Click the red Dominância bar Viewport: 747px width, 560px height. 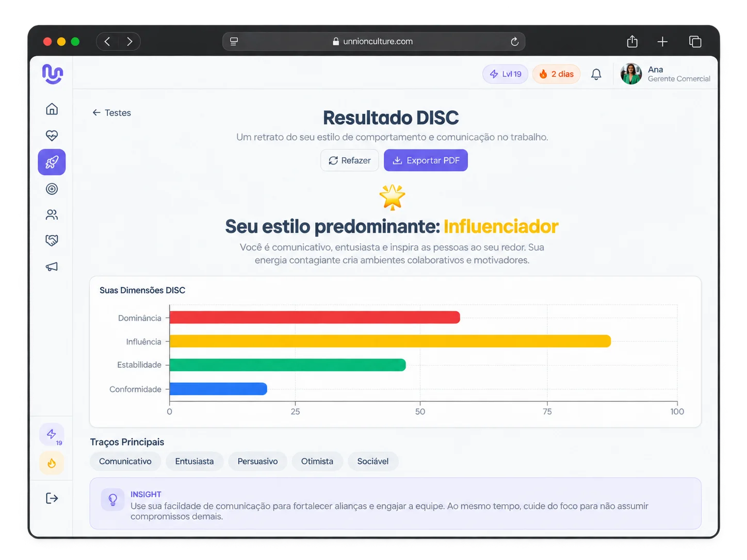[x=315, y=318]
